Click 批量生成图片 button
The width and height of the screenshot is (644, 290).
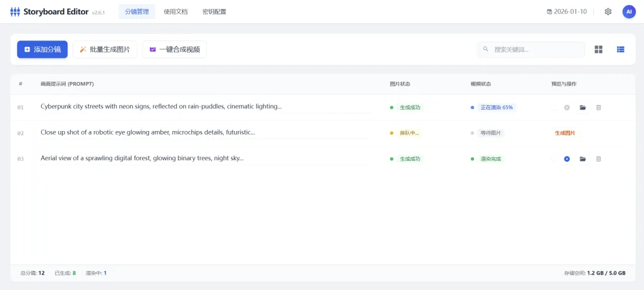(x=105, y=49)
